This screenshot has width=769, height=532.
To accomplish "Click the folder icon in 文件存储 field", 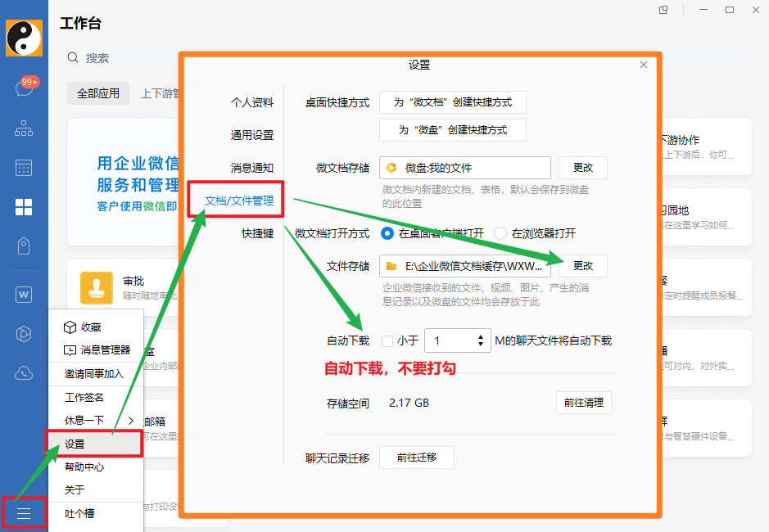I will pyautogui.click(x=391, y=266).
